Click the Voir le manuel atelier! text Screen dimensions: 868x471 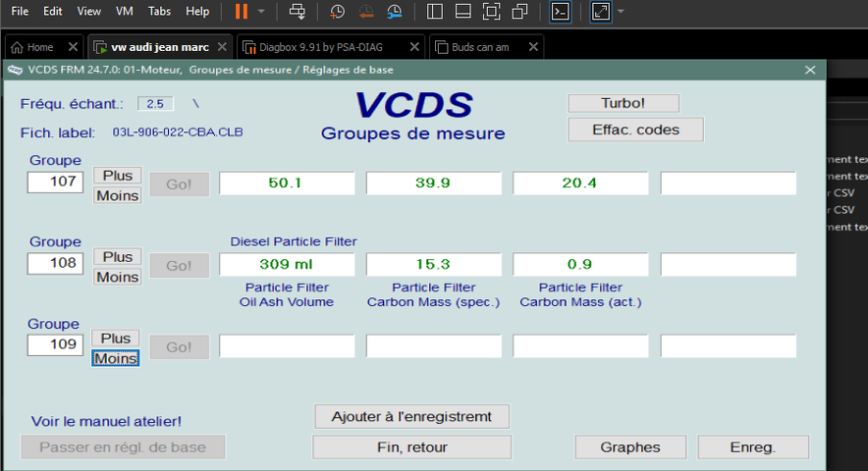coord(106,421)
